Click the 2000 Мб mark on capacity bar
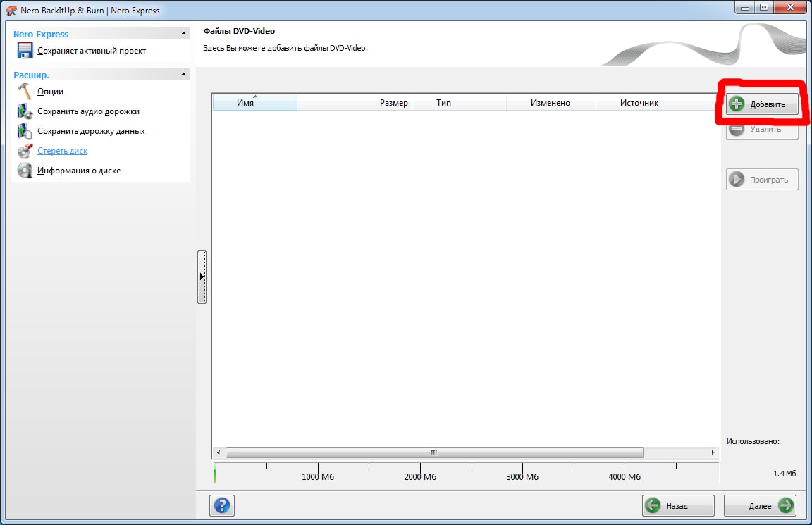This screenshot has height=525, width=812. pyautogui.click(x=421, y=476)
